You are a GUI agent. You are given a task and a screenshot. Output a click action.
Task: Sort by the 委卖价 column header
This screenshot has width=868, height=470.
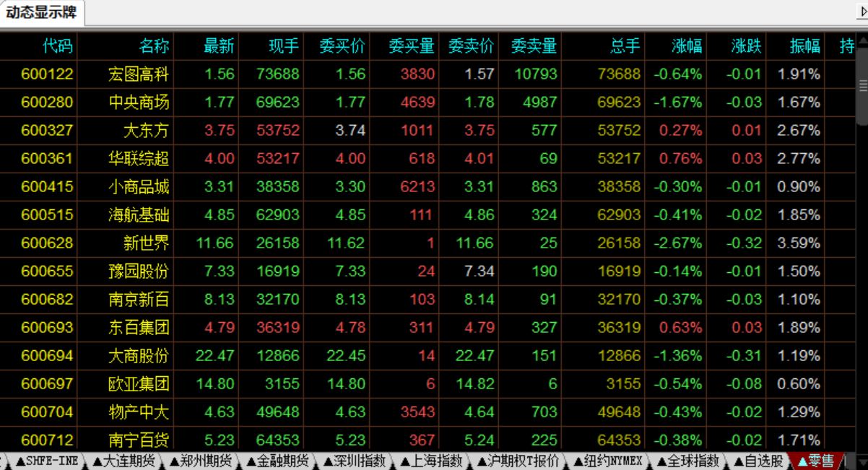point(471,46)
